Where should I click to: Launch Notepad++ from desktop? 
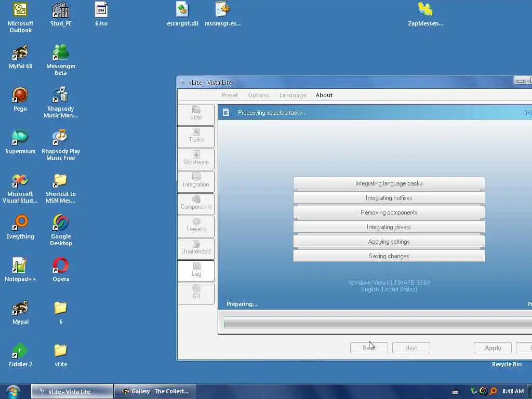(x=20, y=270)
